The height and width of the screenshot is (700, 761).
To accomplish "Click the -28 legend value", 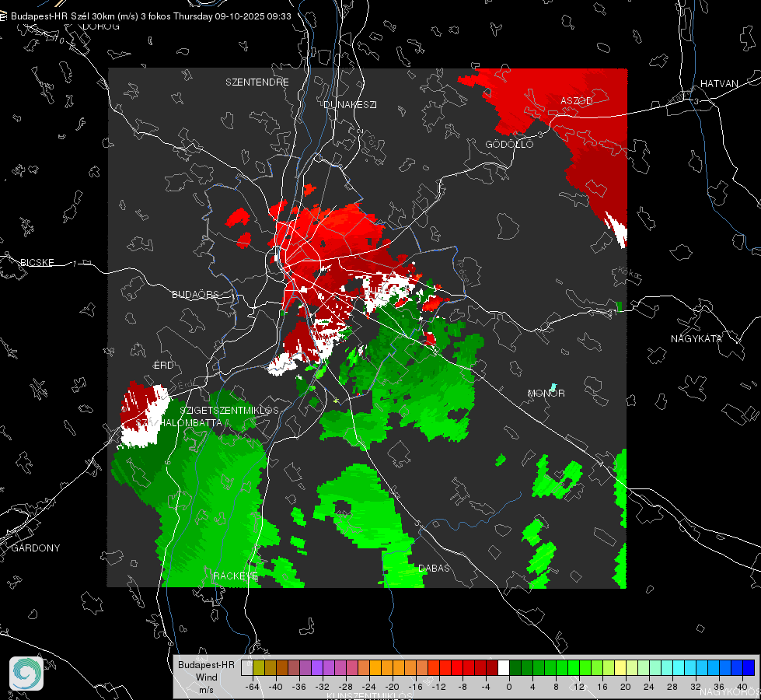I will [x=346, y=687].
